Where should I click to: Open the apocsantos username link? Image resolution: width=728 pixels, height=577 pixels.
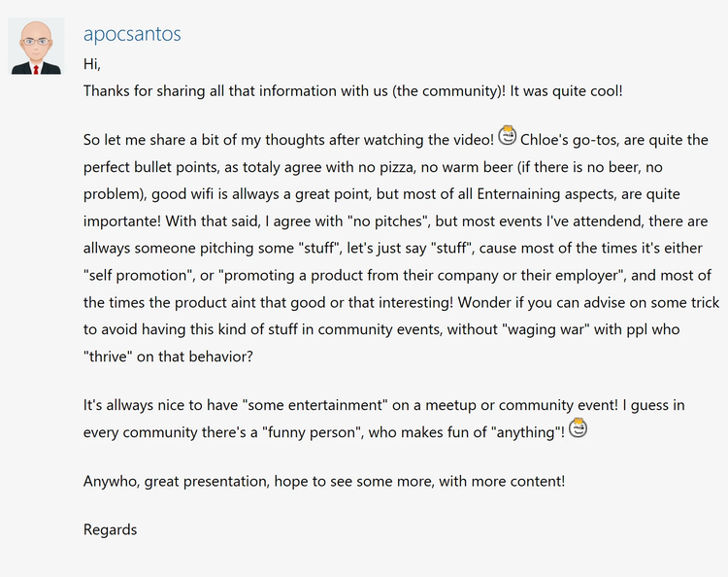[132, 34]
